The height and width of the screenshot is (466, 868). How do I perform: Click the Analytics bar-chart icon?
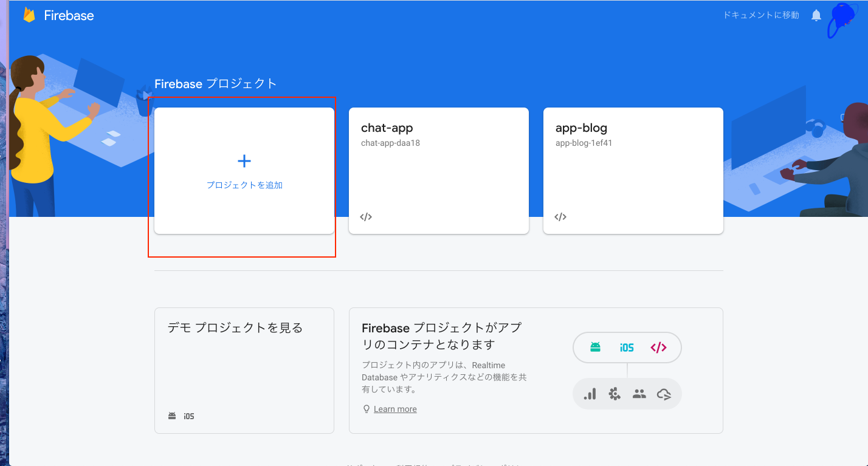tap(590, 394)
